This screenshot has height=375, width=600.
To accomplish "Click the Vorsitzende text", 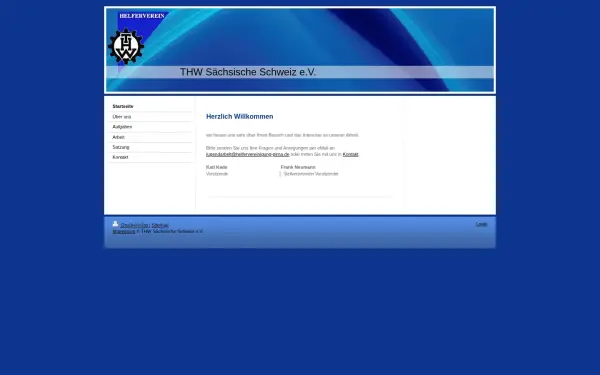I will (217, 174).
